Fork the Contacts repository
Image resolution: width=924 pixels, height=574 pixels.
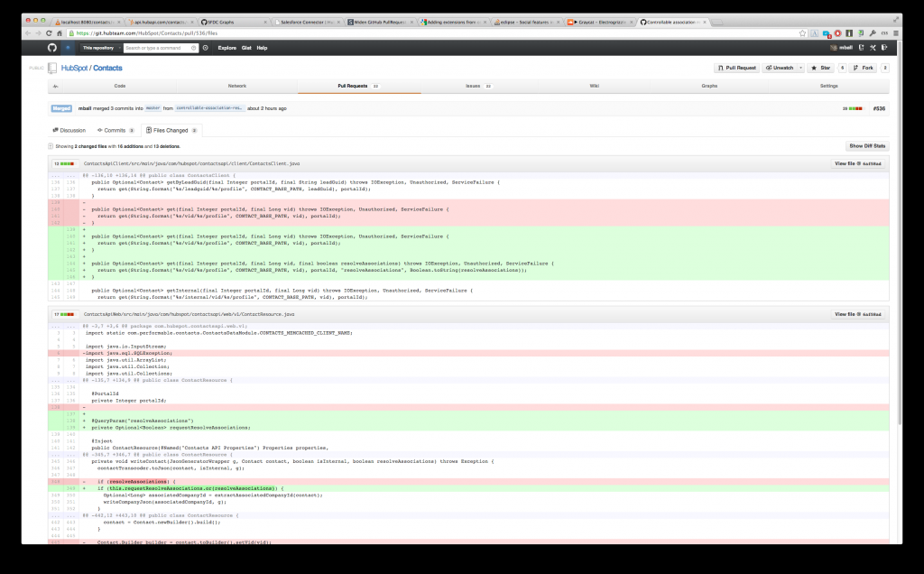pos(864,68)
